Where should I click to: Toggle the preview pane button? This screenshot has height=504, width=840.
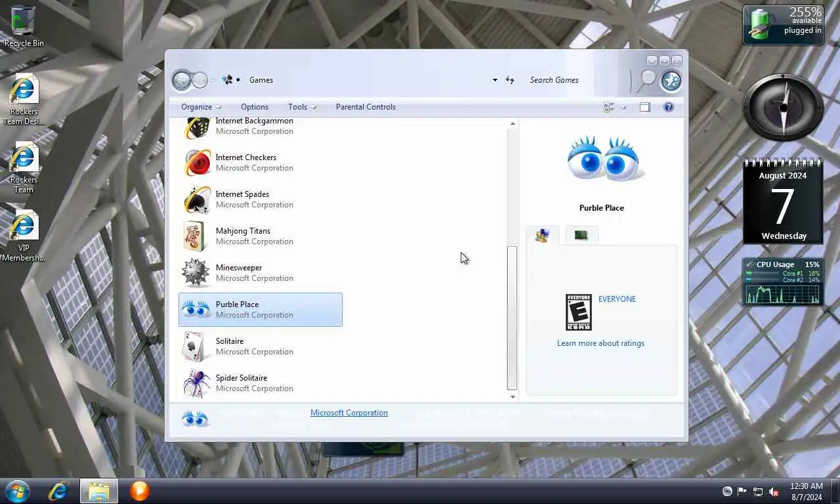pos(645,107)
